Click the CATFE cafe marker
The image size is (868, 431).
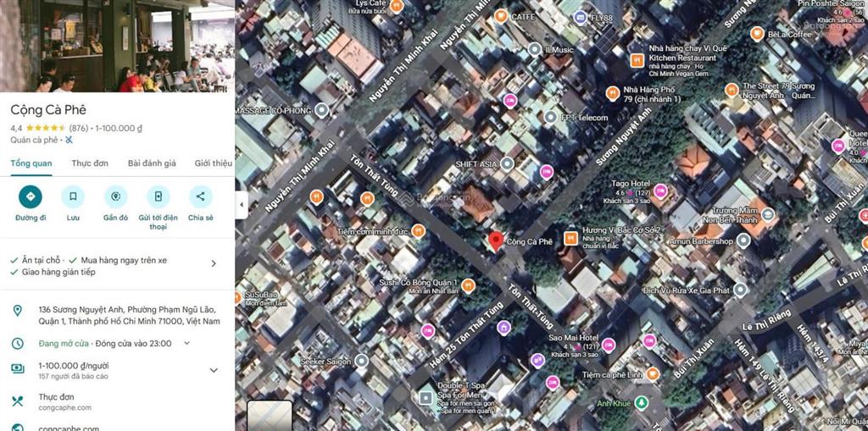tap(501, 16)
